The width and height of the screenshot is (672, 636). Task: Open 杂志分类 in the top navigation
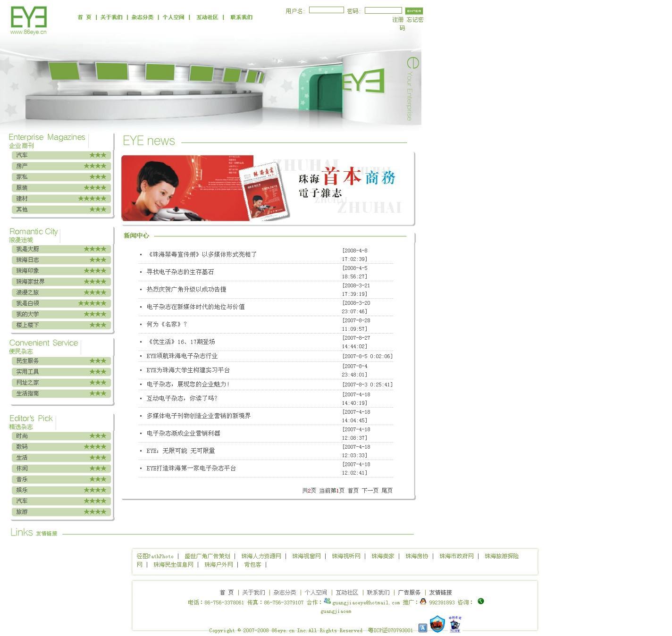tap(143, 17)
